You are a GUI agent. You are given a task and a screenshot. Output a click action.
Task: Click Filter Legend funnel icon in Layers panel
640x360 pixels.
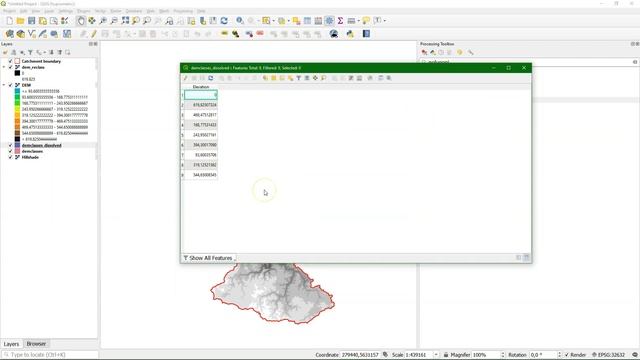[30, 53]
